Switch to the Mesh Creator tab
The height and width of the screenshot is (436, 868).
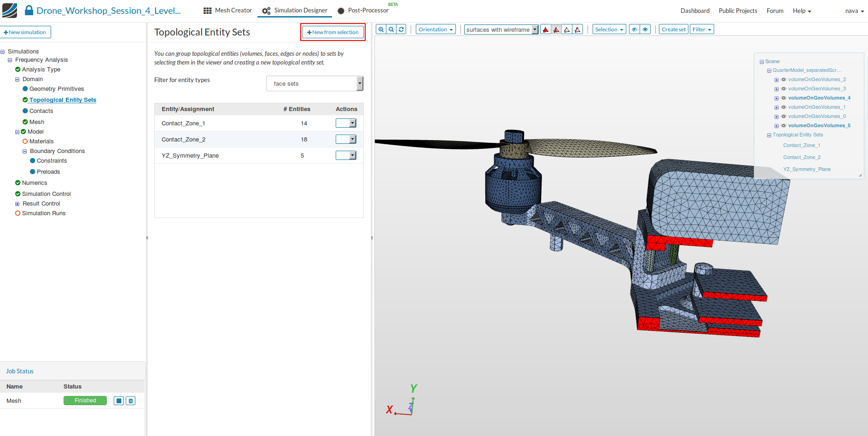[x=227, y=11]
